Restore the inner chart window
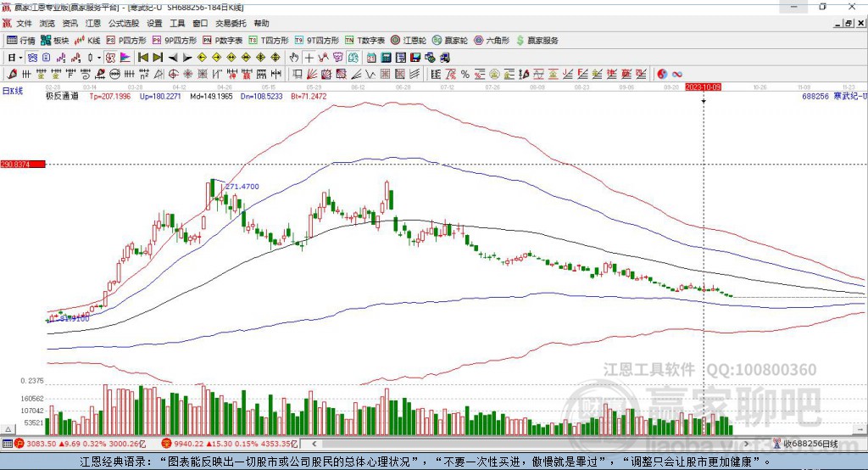 tap(849, 23)
